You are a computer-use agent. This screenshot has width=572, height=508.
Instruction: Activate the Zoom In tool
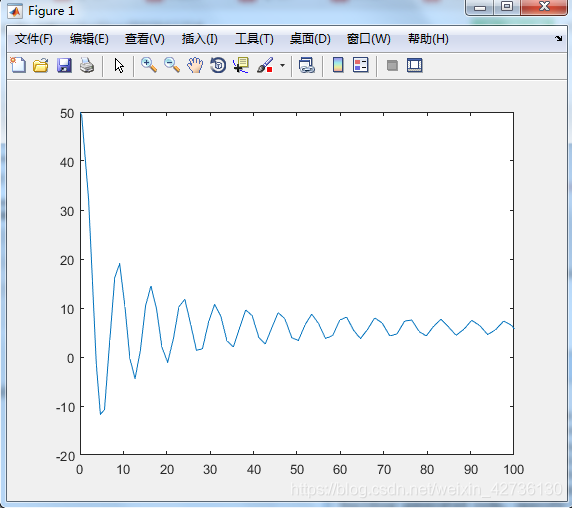[149, 66]
